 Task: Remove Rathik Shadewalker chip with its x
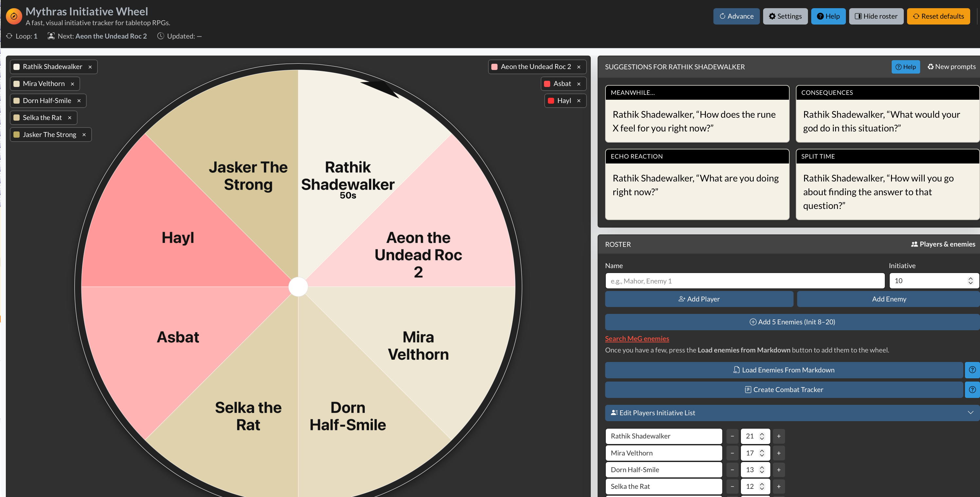click(x=90, y=67)
